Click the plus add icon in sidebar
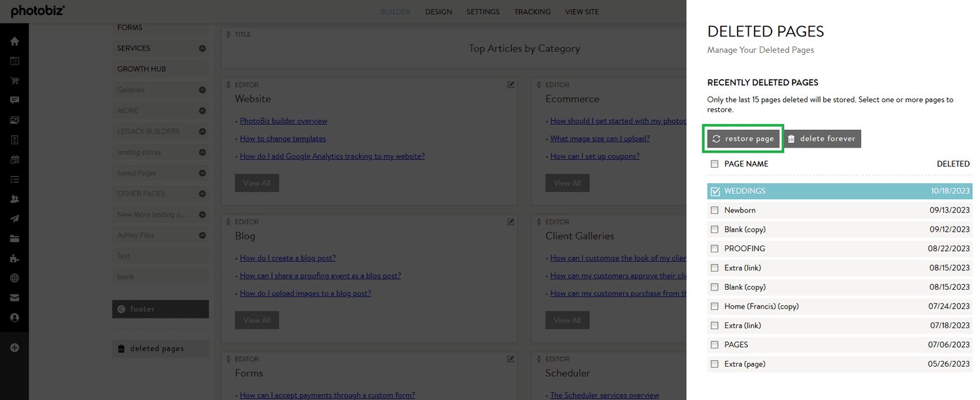This screenshot has height=400, width=980. coord(14,348)
